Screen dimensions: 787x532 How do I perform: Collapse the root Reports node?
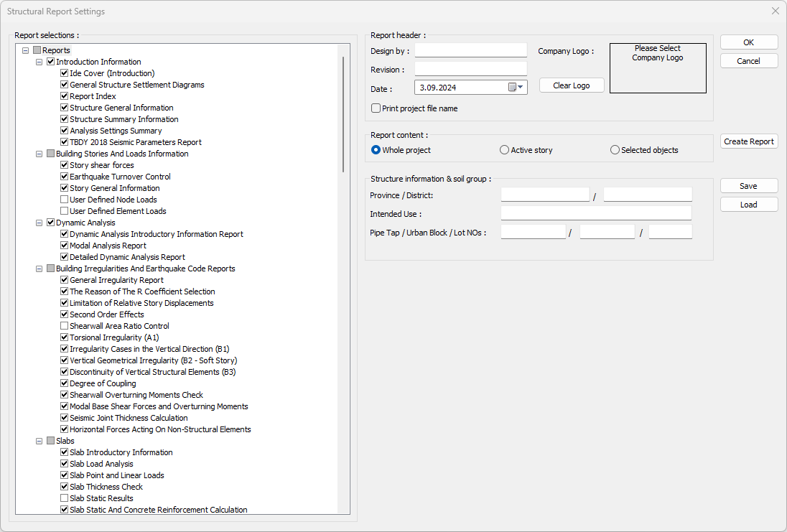coord(26,50)
